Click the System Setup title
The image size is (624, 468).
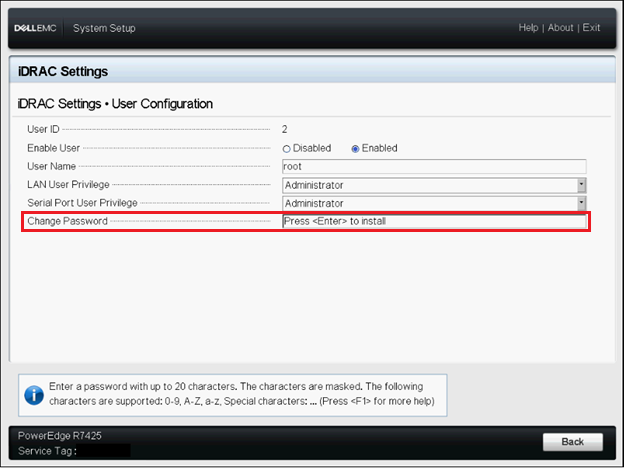(x=104, y=28)
